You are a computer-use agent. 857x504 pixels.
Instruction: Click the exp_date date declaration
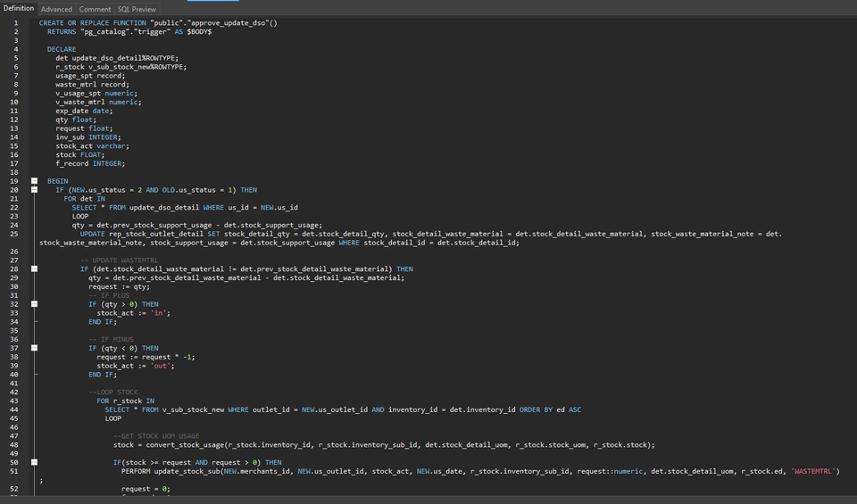click(x=84, y=111)
